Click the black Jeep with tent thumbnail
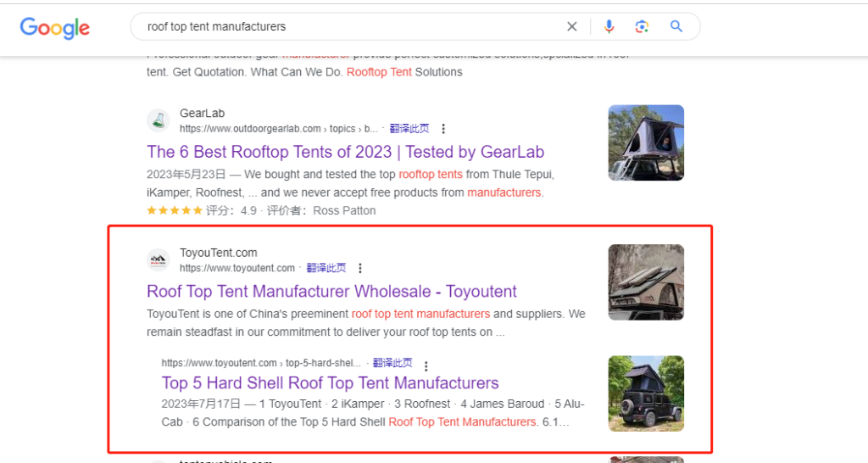Viewport: 868px width, 463px height. 646,393
